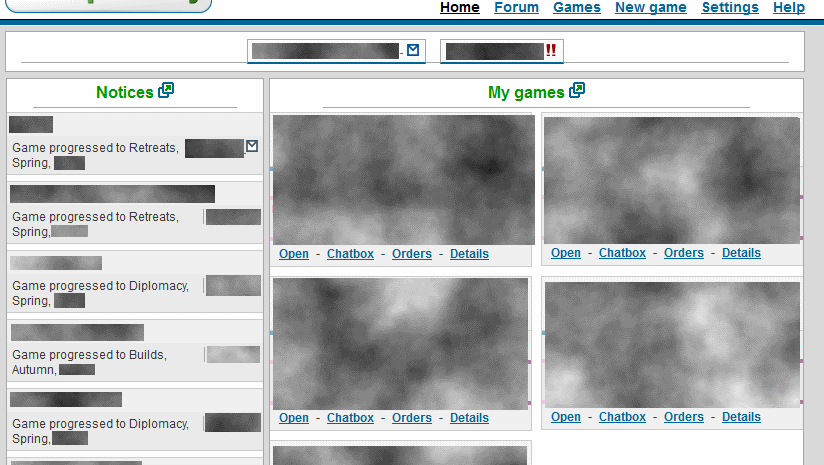
Task: Pop out the My games panel icon
Action: [x=577, y=90]
